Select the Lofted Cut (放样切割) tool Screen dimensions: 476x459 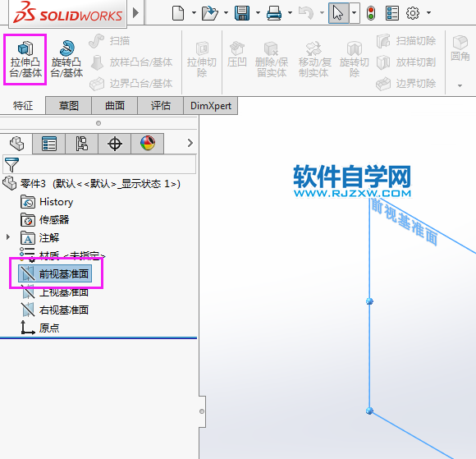[x=406, y=62]
